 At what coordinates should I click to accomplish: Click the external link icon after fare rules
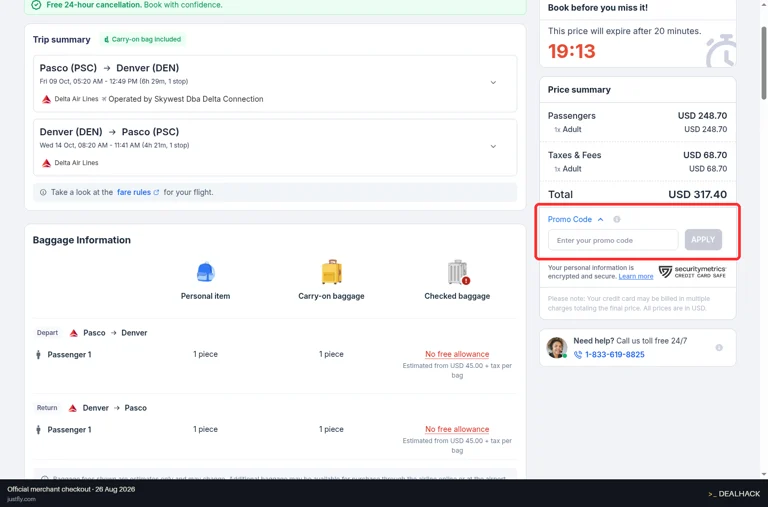click(156, 193)
